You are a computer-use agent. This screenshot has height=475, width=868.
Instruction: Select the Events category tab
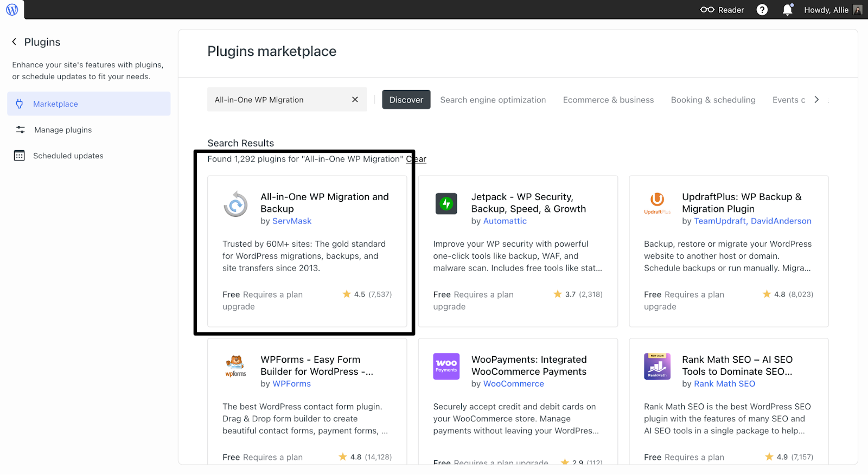pyautogui.click(x=789, y=100)
